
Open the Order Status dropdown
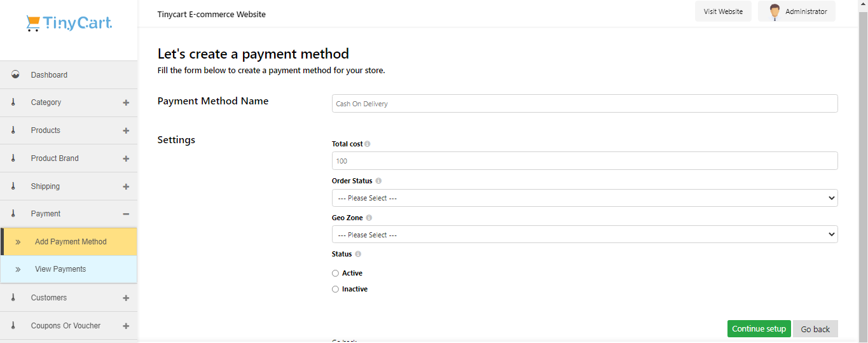tap(584, 198)
